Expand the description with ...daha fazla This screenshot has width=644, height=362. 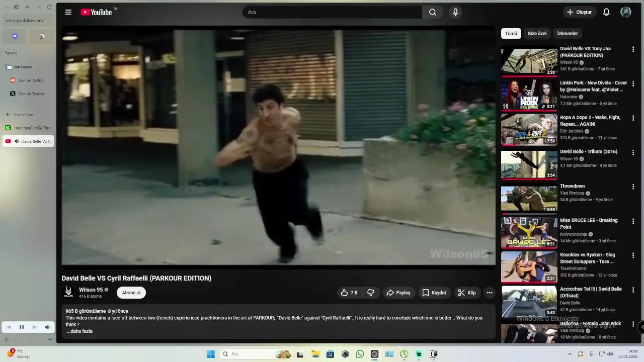(x=79, y=331)
